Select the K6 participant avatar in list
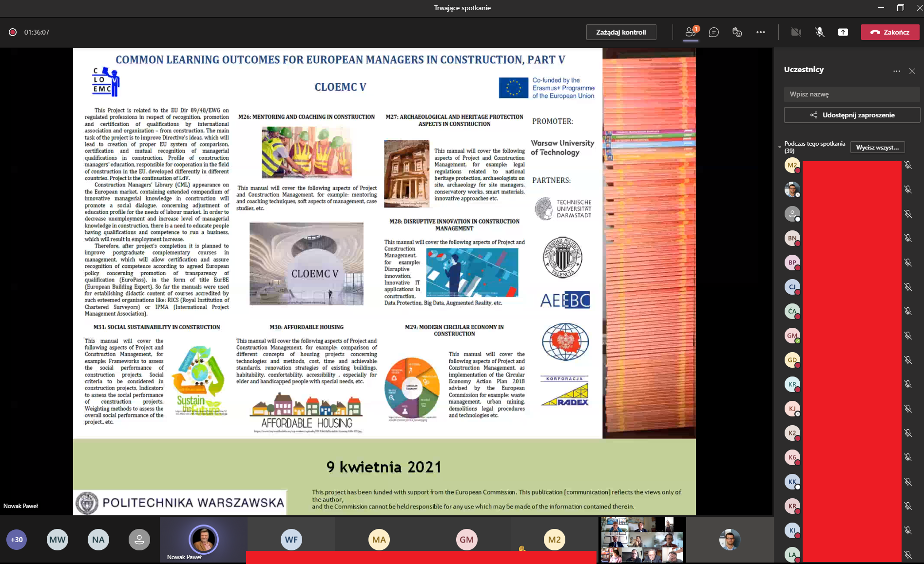This screenshot has height=564, width=924. pos(792,457)
